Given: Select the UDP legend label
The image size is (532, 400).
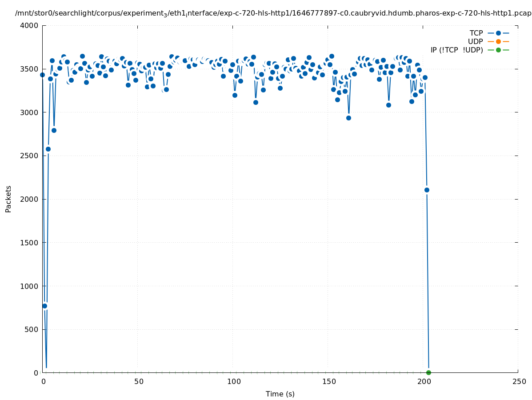Looking at the screenshot, I should coord(475,41).
